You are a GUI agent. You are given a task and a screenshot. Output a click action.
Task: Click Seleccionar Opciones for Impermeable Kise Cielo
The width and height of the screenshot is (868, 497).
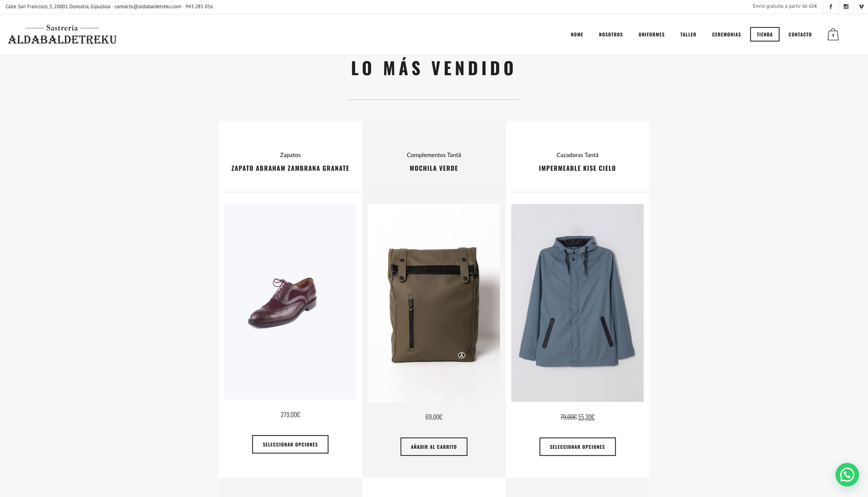(x=577, y=447)
